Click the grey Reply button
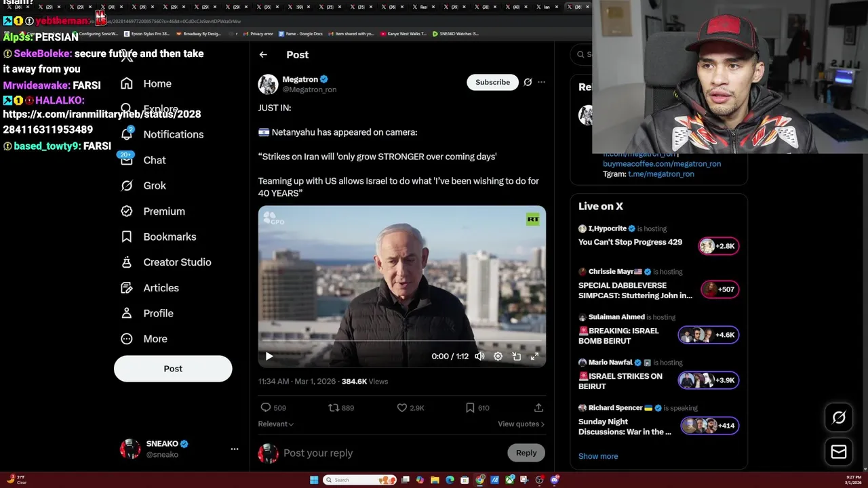The height and width of the screenshot is (488, 868). coord(526,453)
